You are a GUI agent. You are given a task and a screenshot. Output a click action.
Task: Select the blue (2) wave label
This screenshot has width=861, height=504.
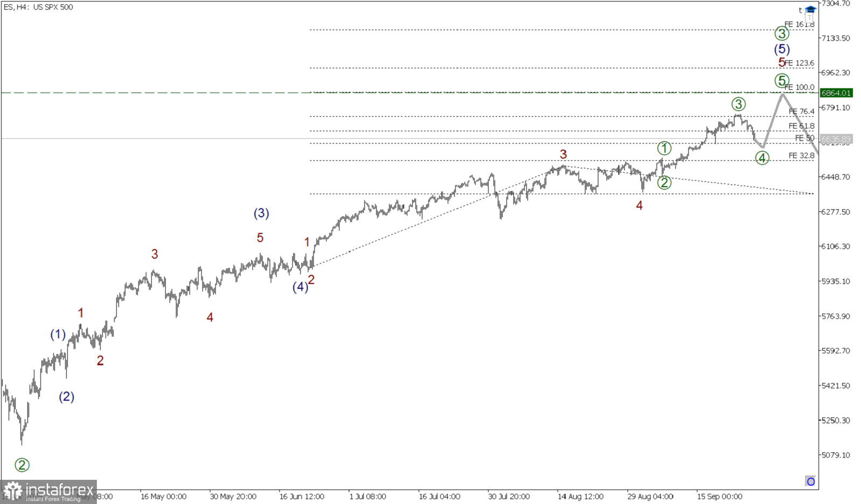click(x=67, y=397)
